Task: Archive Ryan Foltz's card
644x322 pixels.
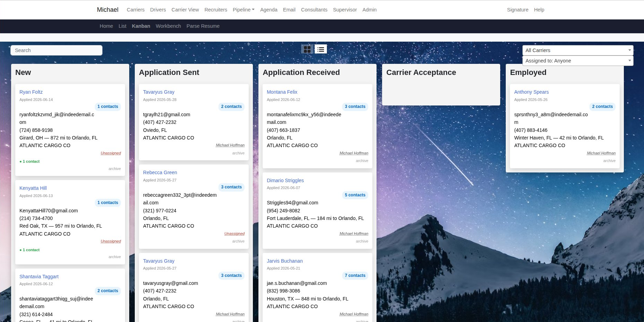Action: [x=115, y=169]
